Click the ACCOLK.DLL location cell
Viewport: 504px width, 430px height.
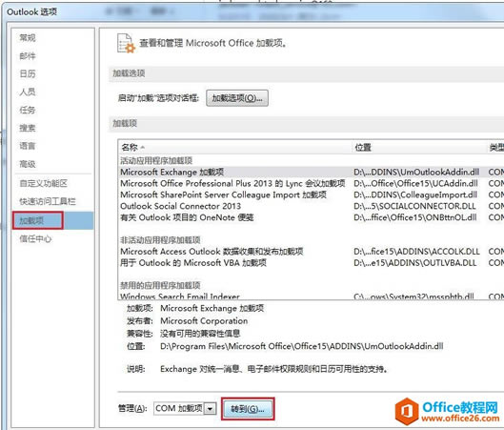tap(416, 251)
